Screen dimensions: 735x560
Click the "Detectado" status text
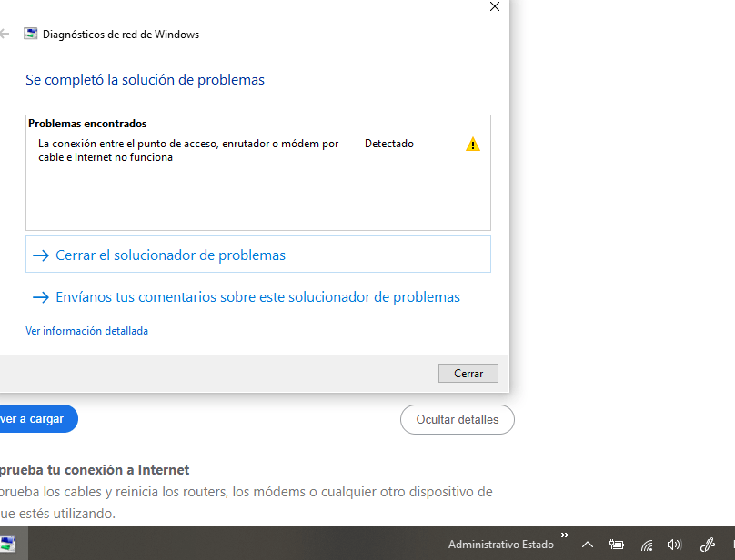pyautogui.click(x=389, y=144)
